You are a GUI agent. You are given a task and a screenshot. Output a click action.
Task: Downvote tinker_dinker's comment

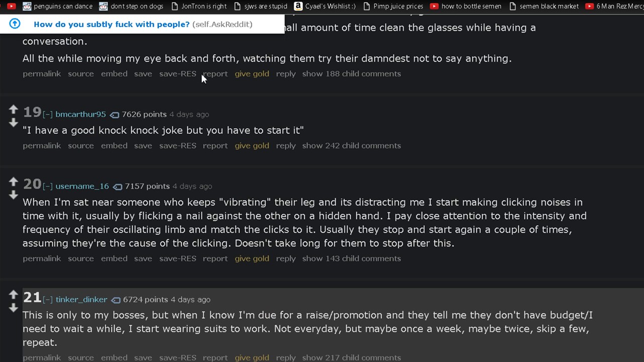click(x=14, y=308)
